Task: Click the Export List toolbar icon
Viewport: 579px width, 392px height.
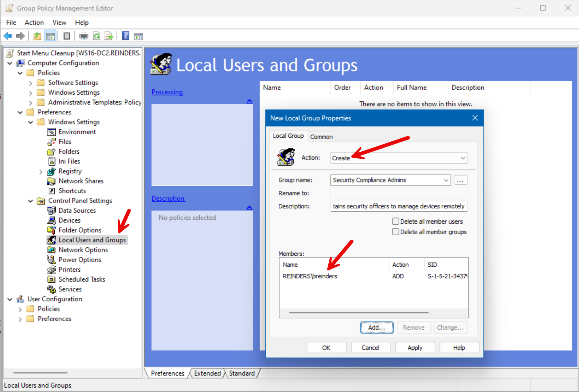Action: click(109, 36)
